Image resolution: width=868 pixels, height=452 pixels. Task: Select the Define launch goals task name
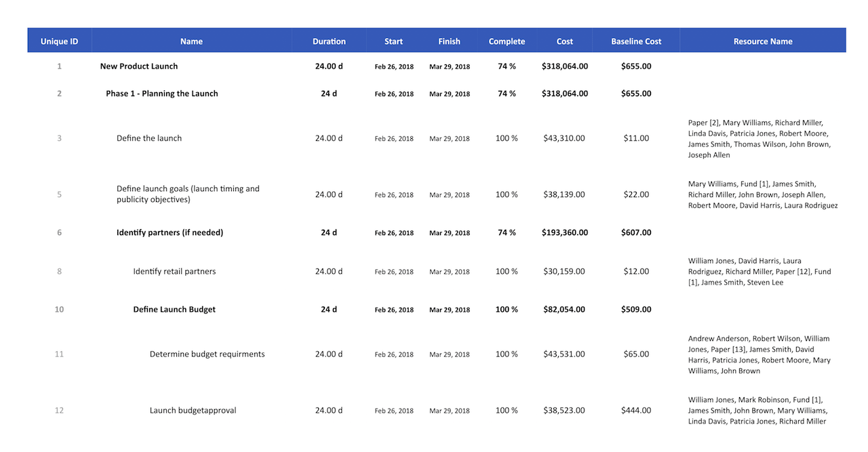click(188, 194)
